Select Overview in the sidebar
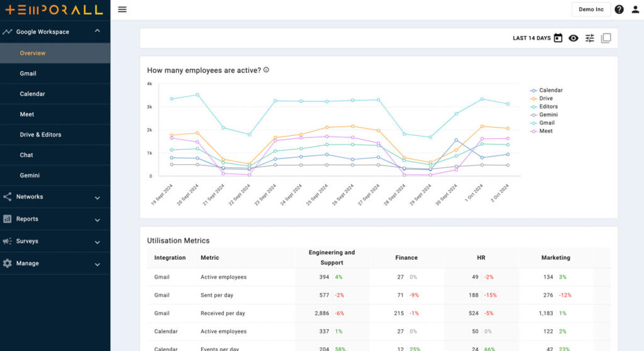Screen dimensions: 644x351 click(x=55, y=53)
